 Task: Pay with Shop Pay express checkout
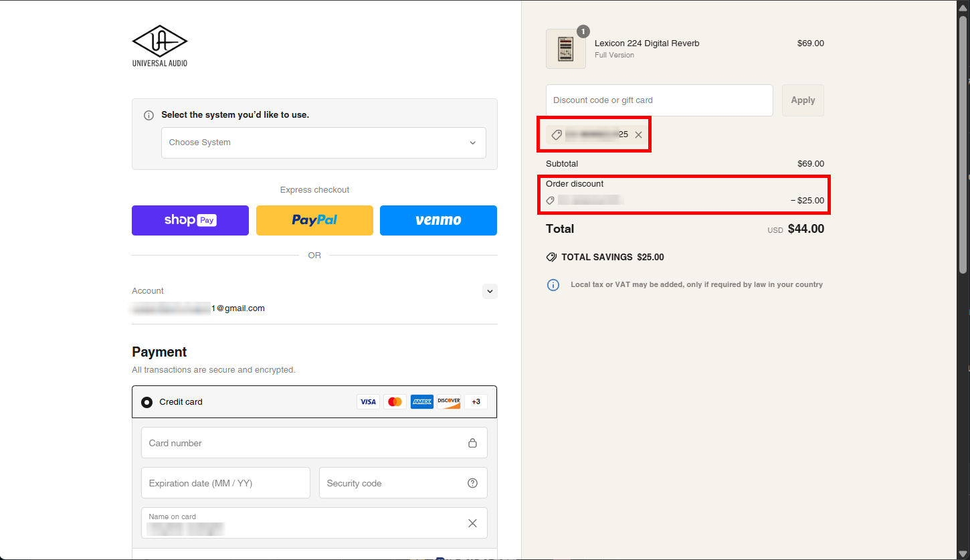pos(190,220)
